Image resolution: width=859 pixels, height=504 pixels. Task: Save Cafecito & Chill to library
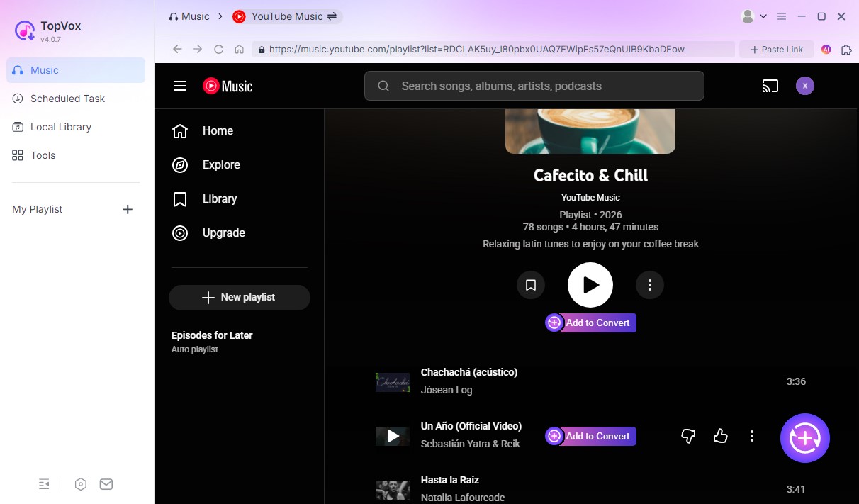pos(530,284)
